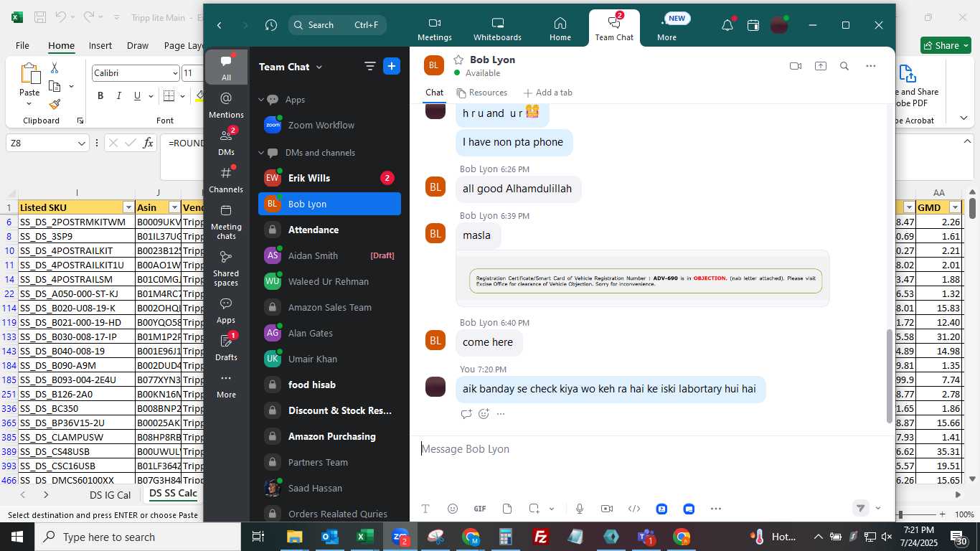This screenshot has width=980, height=551.
Task: Search within Bob Lyon chat
Action: tap(844, 66)
